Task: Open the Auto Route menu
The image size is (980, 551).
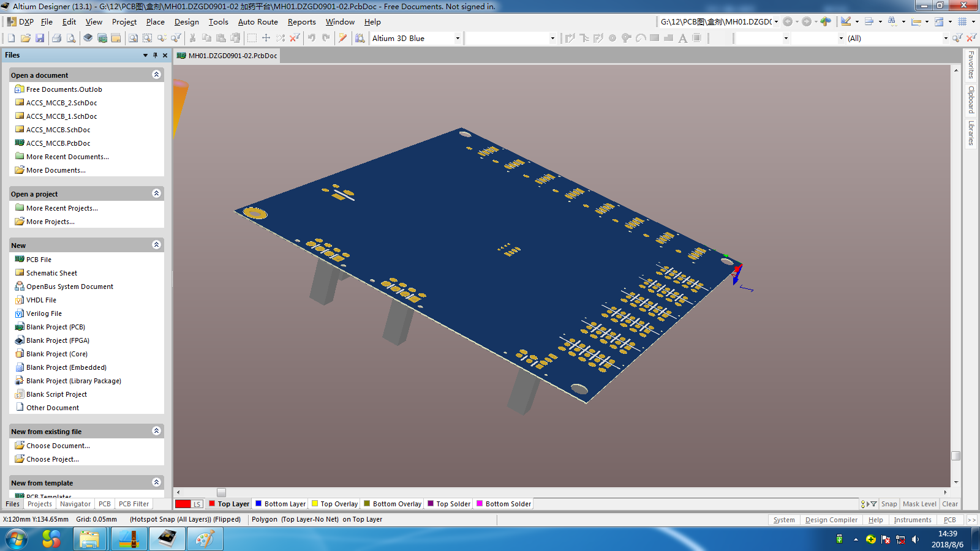Action: (258, 21)
